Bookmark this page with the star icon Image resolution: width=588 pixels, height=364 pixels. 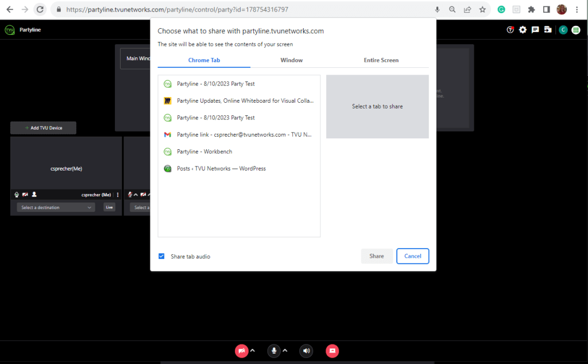pyautogui.click(x=482, y=9)
